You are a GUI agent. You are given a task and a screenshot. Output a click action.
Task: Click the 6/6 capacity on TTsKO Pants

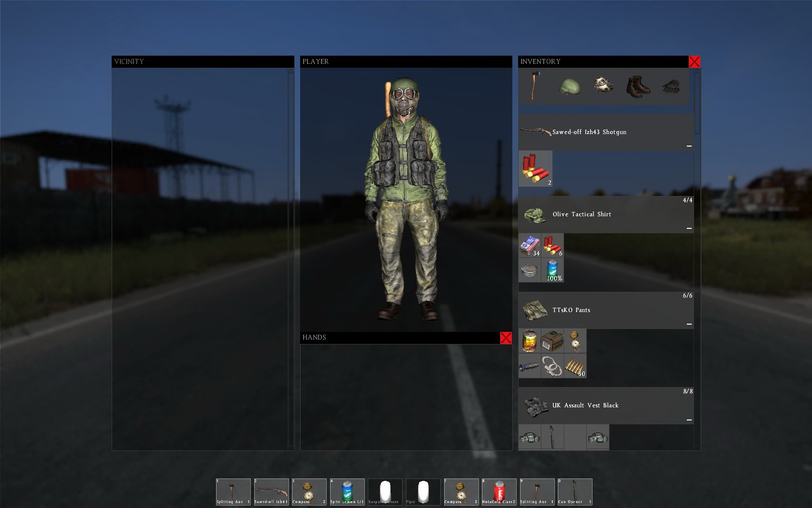pos(687,295)
